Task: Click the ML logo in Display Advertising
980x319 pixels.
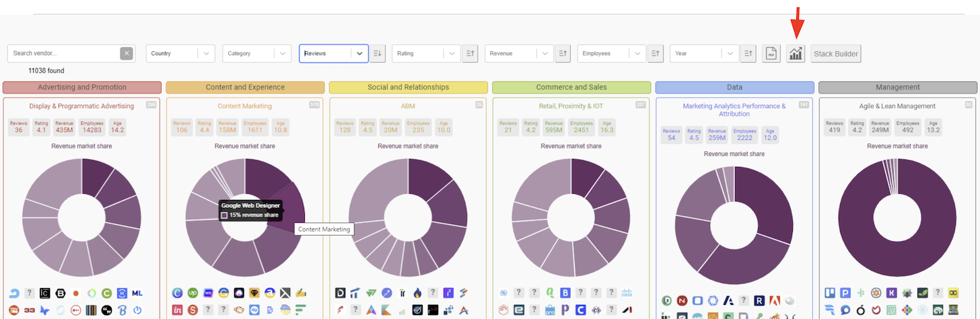Action: click(x=137, y=293)
